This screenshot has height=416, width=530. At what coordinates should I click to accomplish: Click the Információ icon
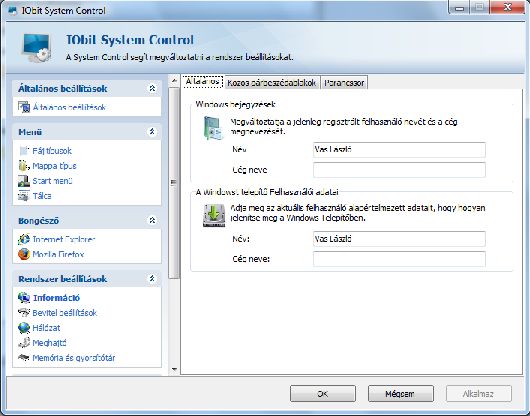[24, 298]
